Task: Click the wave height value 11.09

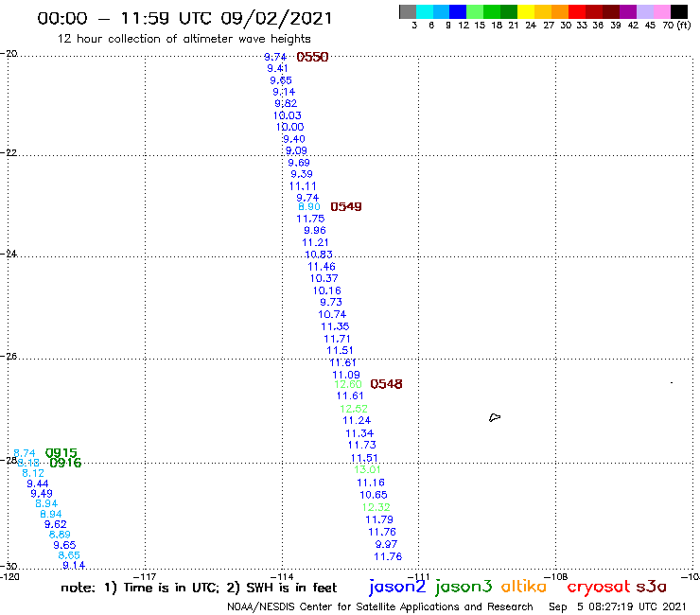Action: click(x=346, y=376)
